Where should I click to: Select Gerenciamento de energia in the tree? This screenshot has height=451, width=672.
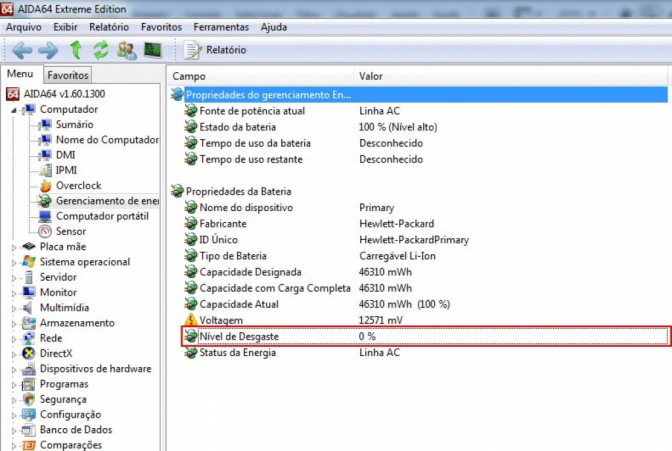tap(107, 201)
